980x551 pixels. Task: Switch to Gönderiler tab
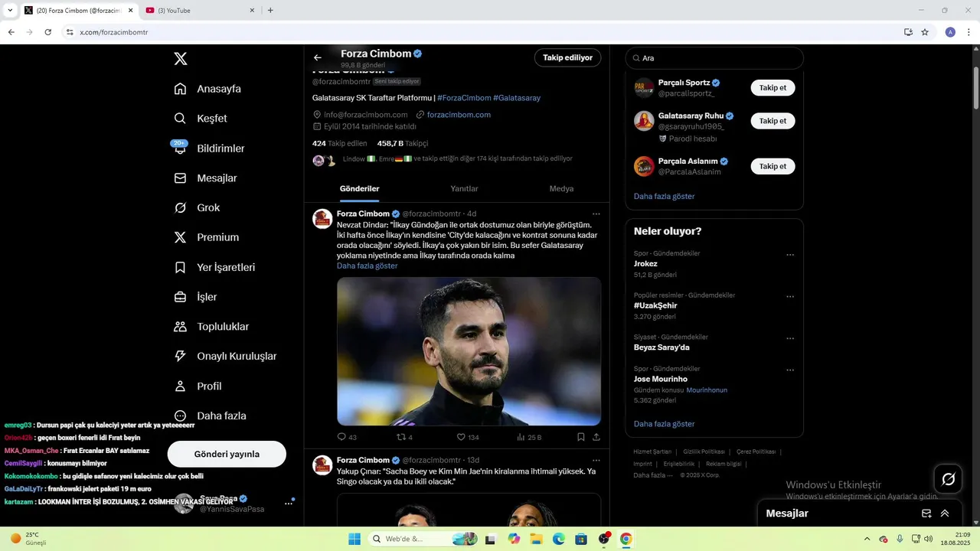(360, 189)
